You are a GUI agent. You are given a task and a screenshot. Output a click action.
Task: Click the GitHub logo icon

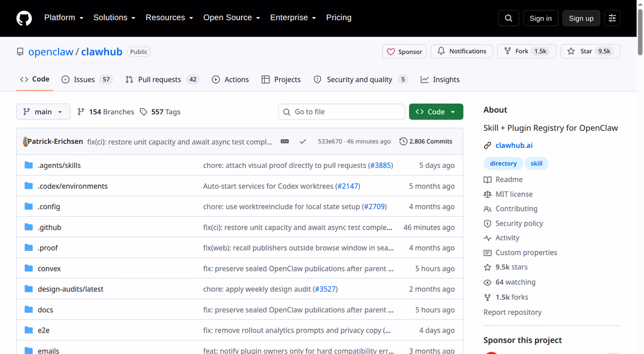[x=24, y=18]
